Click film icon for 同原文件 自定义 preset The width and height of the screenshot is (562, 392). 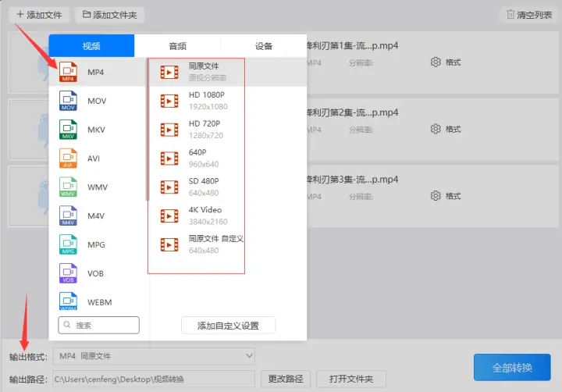(x=169, y=244)
